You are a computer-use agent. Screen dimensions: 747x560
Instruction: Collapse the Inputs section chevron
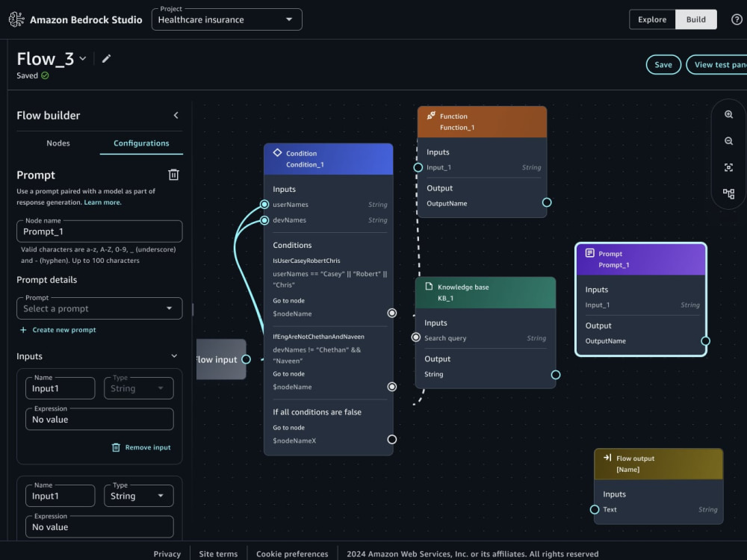pos(174,355)
